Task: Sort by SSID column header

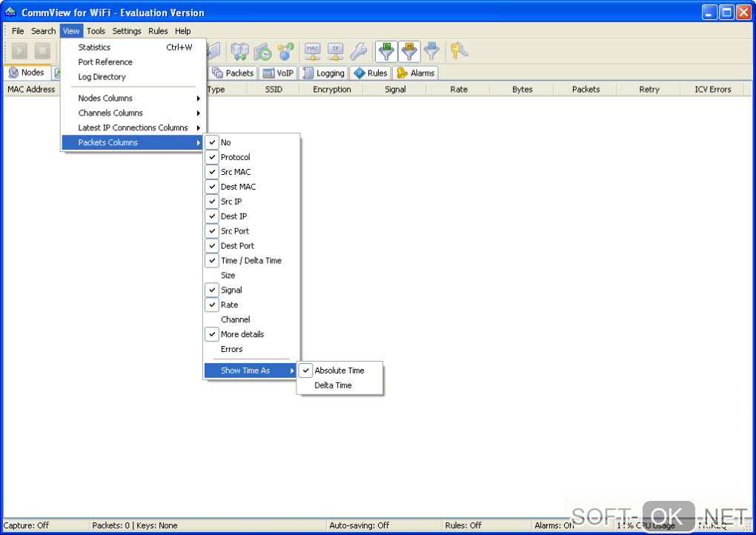Action: (273, 89)
